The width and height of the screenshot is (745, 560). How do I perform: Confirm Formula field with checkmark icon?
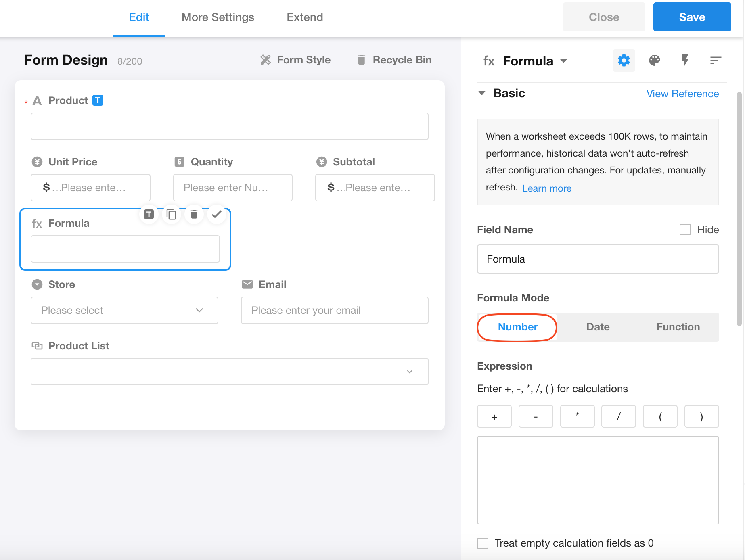[217, 214]
